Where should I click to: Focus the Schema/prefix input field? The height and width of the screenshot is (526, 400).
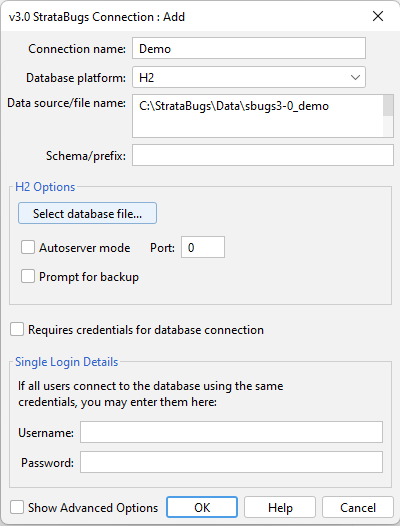tap(263, 155)
